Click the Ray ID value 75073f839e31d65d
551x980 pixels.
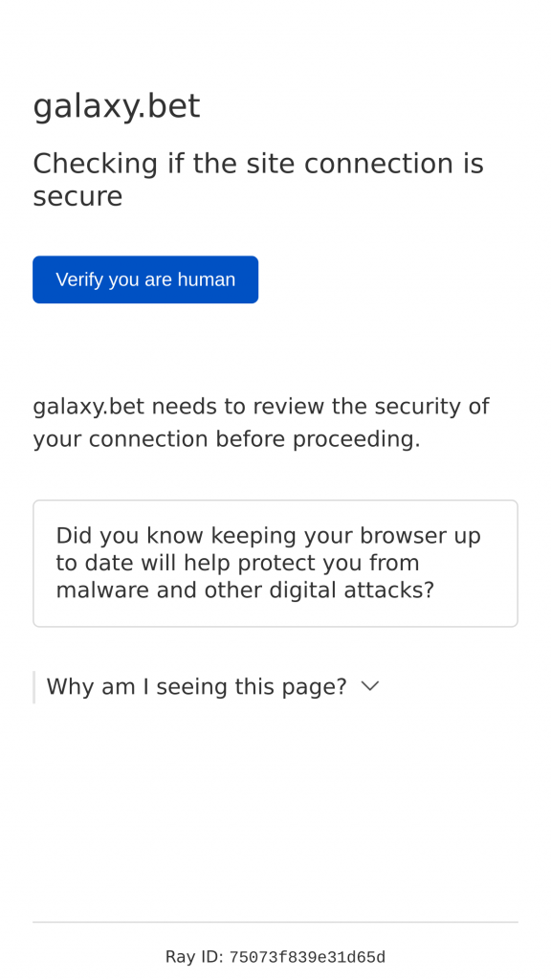click(x=307, y=957)
